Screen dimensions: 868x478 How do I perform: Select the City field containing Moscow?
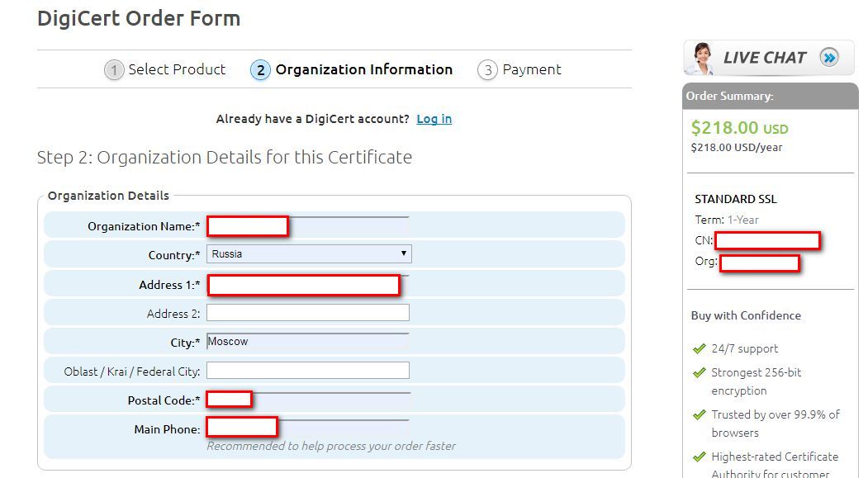307,342
